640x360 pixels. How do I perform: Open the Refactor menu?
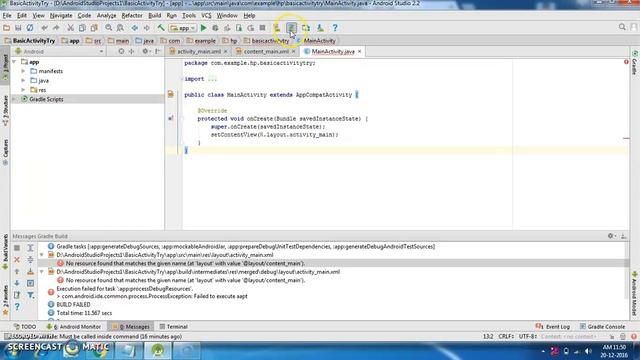[132, 16]
